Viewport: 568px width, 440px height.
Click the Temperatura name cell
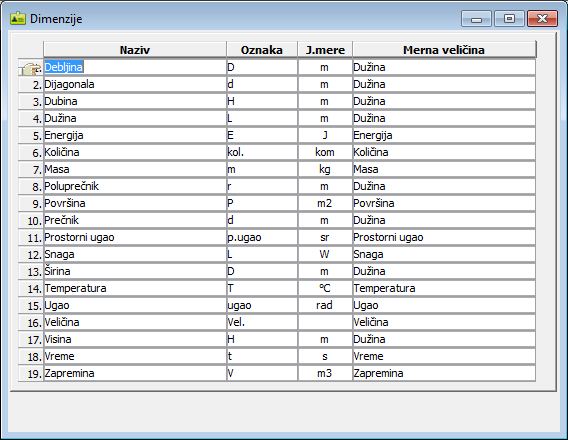(135, 288)
